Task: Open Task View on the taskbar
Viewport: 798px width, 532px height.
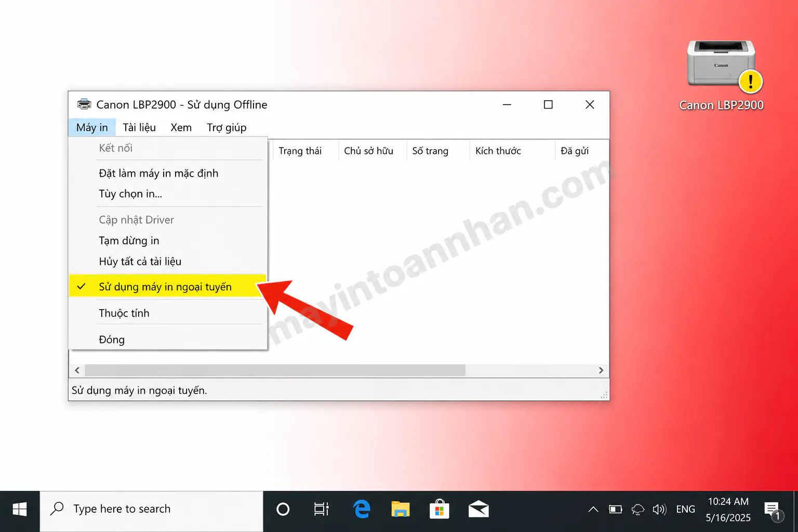Action: click(322, 509)
